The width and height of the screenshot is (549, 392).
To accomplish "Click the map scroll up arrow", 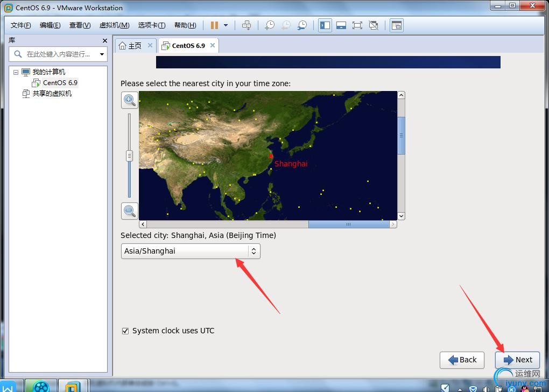I will [x=401, y=95].
